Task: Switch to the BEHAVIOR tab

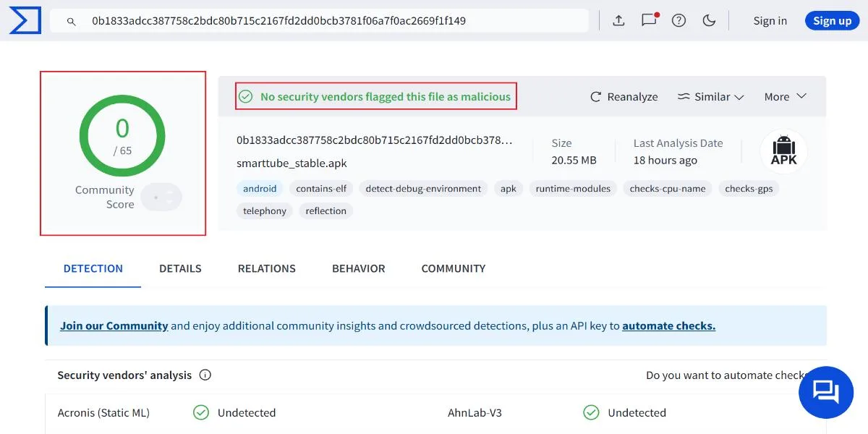Action: [359, 268]
